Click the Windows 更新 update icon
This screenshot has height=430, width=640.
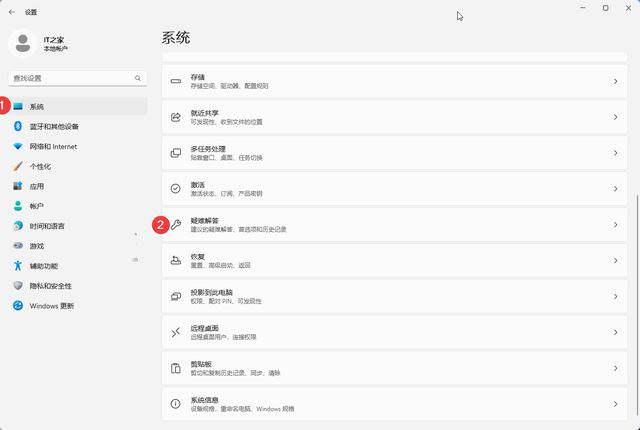click(18, 306)
